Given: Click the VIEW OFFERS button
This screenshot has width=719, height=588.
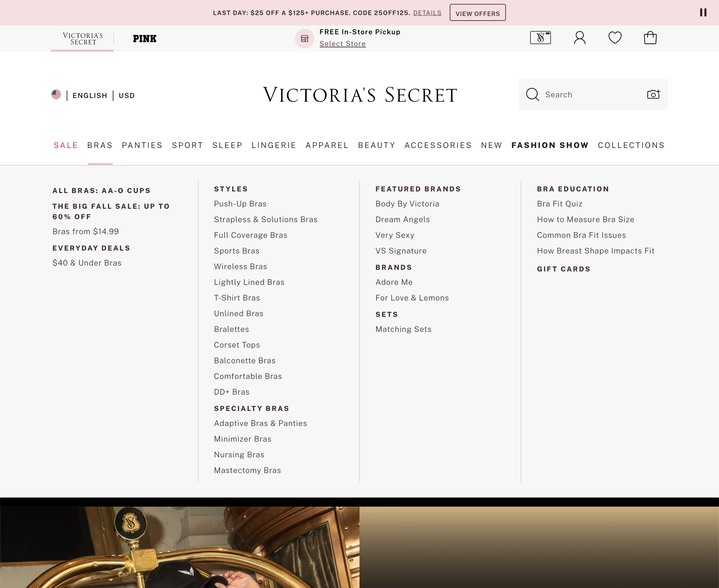Looking at the screenshot, I should point(477,13).
